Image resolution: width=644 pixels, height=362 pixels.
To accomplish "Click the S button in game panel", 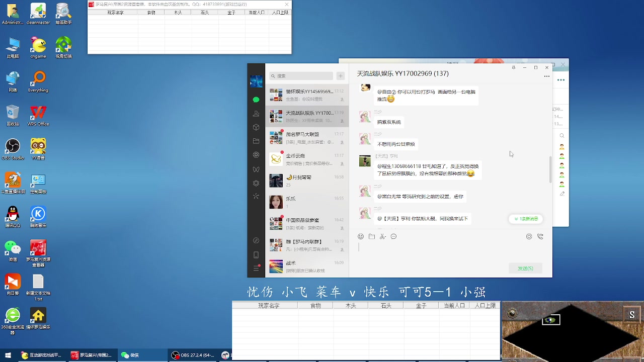I will [x=632, y=315].
